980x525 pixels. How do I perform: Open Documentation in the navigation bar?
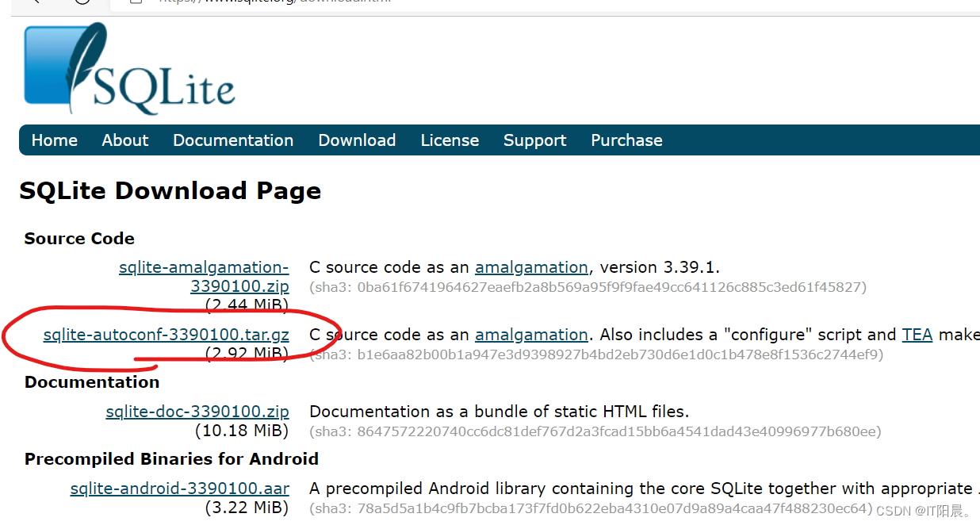tap(233, 140)
